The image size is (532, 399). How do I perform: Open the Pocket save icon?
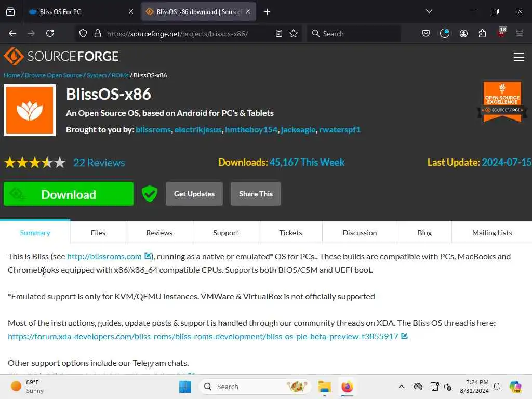426,33
